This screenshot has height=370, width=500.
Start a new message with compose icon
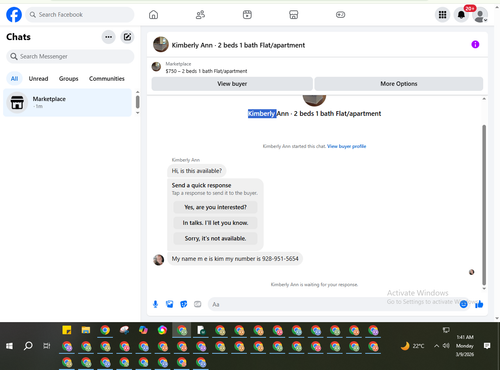coord(127,37)
